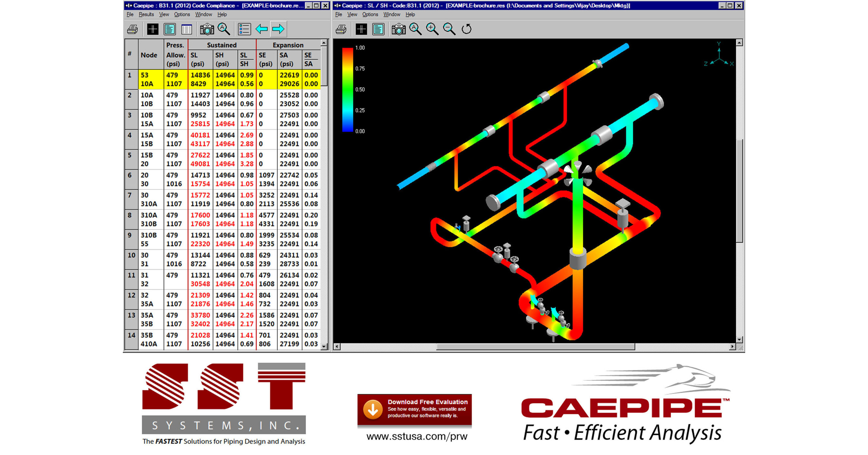This screenshot has height=455, width=868.
Task: Capture the SL/SH model view snapshot
Action: click(399, 29)
